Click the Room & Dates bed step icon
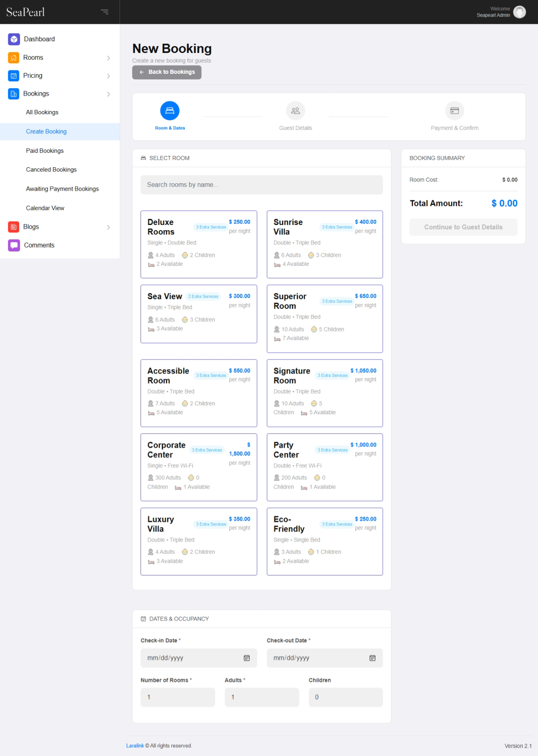The image size is (538, 756). click(x=170, y=111)
